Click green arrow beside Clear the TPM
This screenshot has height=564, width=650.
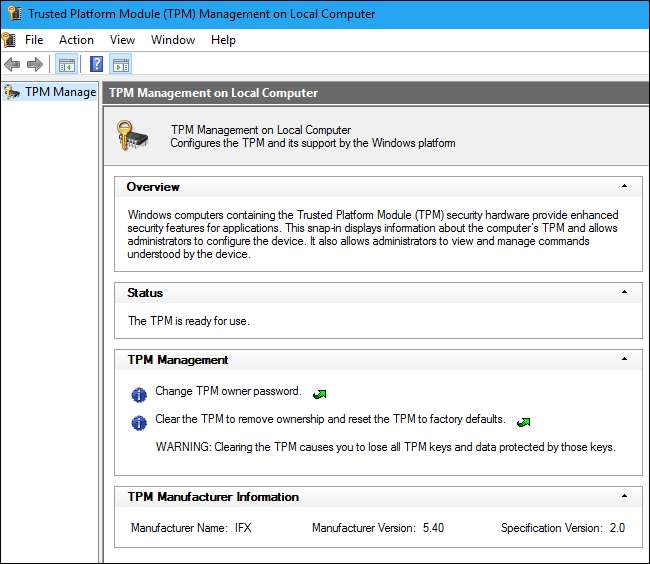(x=523, y=421)
